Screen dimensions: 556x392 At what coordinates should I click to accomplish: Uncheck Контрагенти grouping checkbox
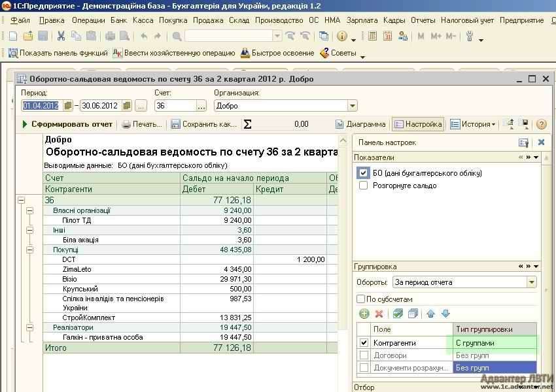[x=364, y=343]
